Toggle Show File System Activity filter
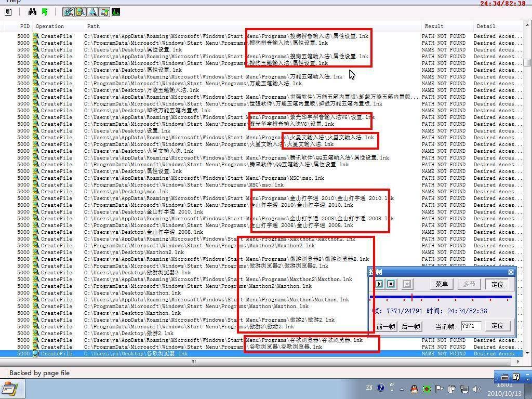This screenshot has height=399, width=532. point(80,12)
